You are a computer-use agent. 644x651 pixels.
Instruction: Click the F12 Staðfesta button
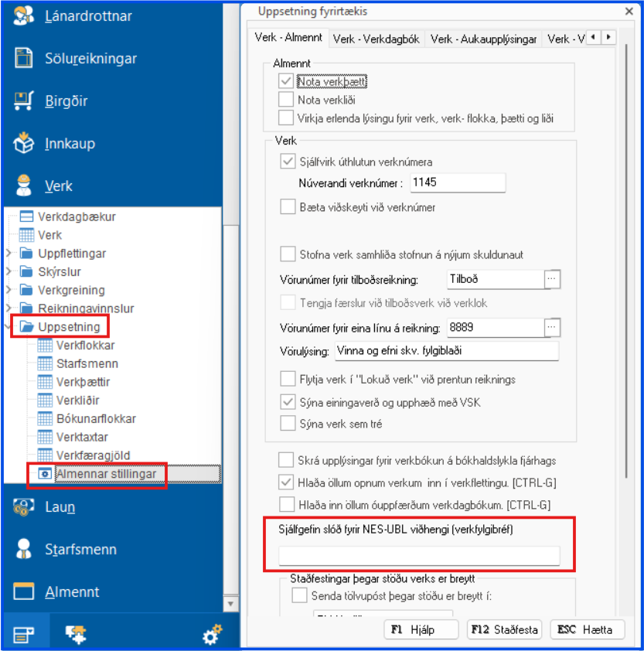[504, 629]
